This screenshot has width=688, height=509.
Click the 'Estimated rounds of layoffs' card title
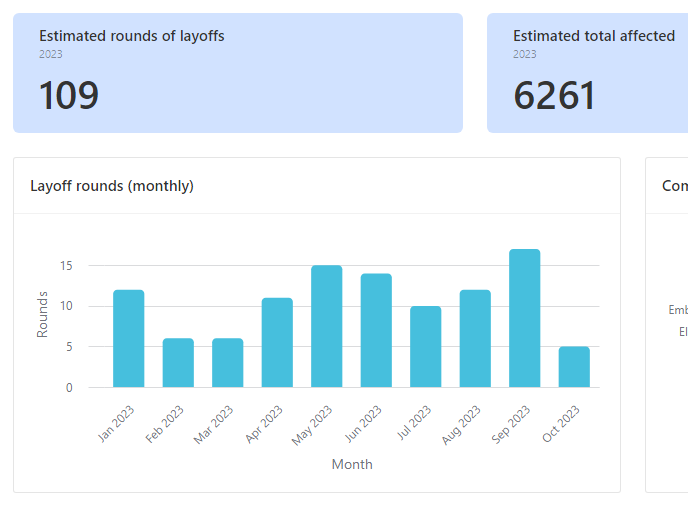coord(131,36)
